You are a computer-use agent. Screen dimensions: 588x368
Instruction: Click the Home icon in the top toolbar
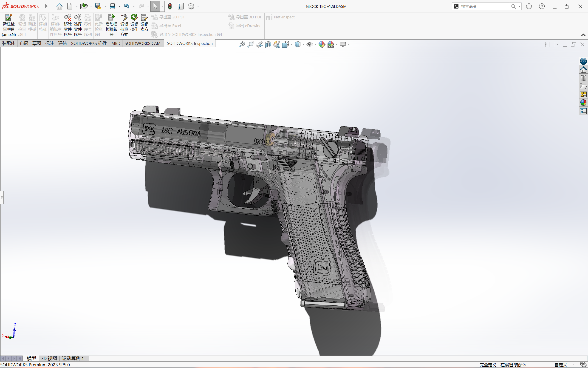(x=59, y=6)
